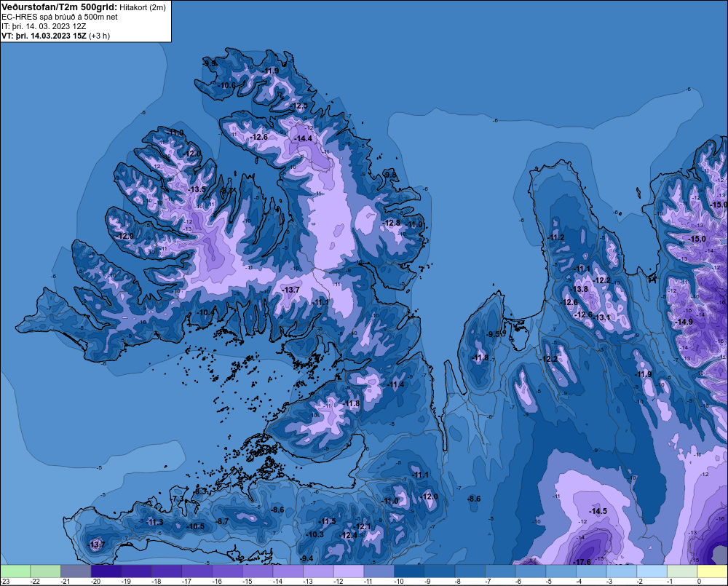Click the '-23' legend scale number
Screen dimensions: 728x586
pyautogui.click(x=4, y=582)
